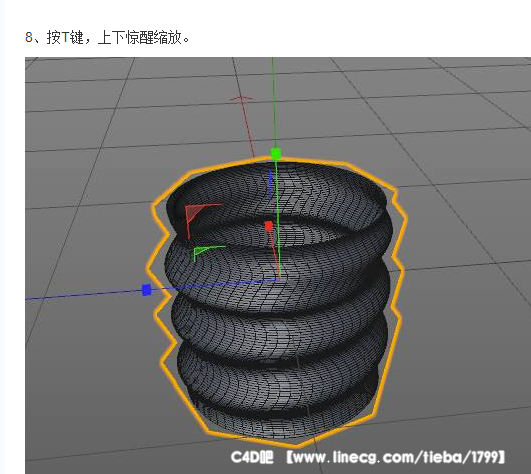Click the red X-axis scale handle cube

coord(269,226)
